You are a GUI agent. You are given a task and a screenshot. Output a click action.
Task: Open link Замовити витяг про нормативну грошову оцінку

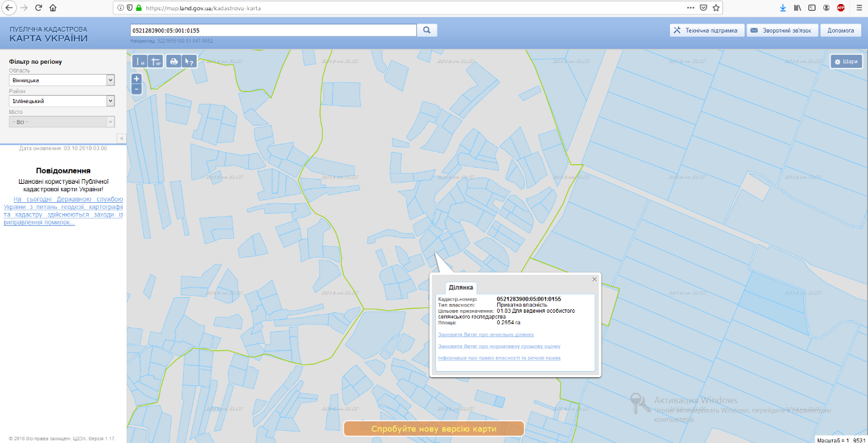[x=499, y=346]
